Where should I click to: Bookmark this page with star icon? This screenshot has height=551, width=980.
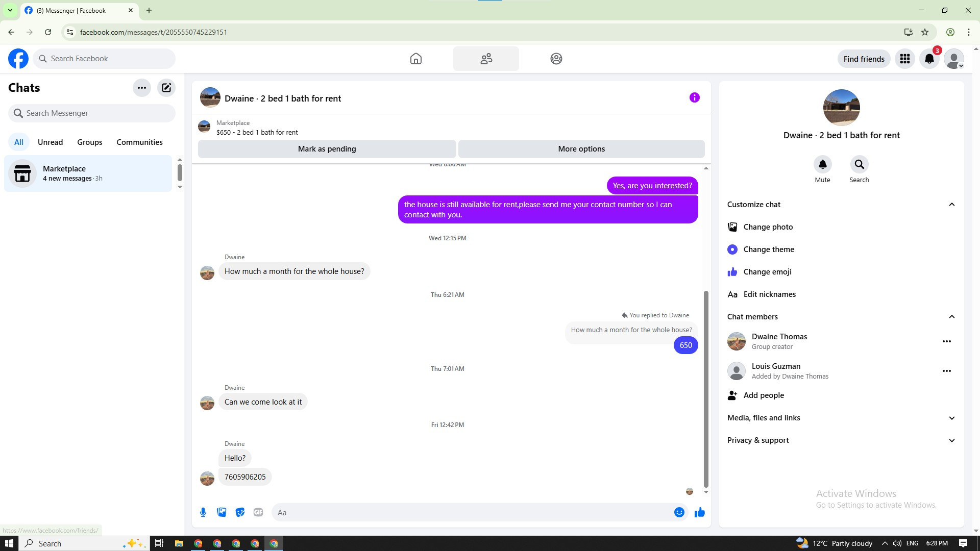[925, 32]
